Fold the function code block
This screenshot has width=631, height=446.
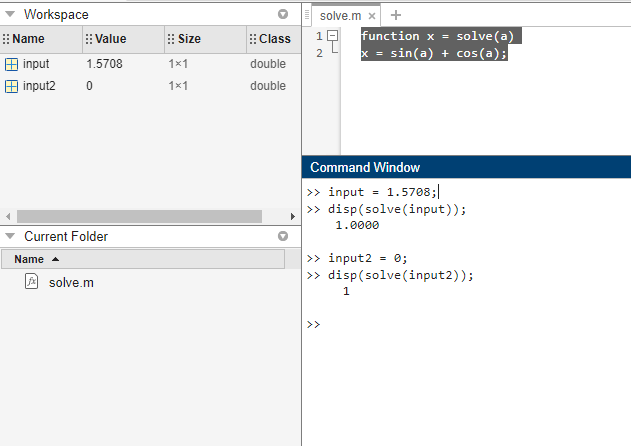(x=333, y=36)
